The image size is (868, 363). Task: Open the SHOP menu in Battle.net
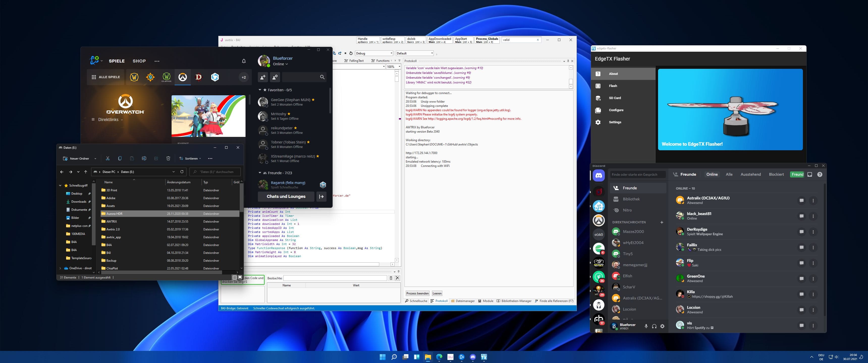pos(139,61)
